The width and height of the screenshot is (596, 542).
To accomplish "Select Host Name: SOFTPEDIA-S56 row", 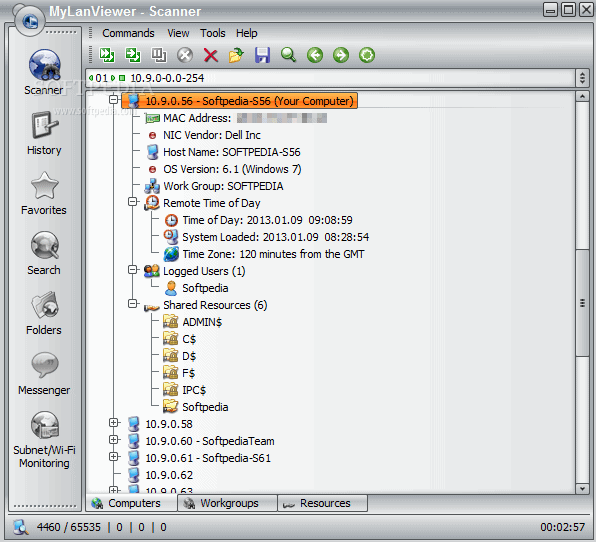I will (223, 152).
